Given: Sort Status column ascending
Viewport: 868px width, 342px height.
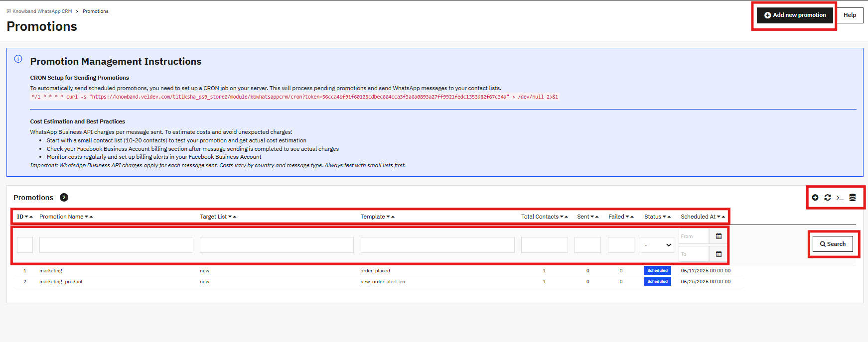Looking at the screenshot, I should click(669, 217).
